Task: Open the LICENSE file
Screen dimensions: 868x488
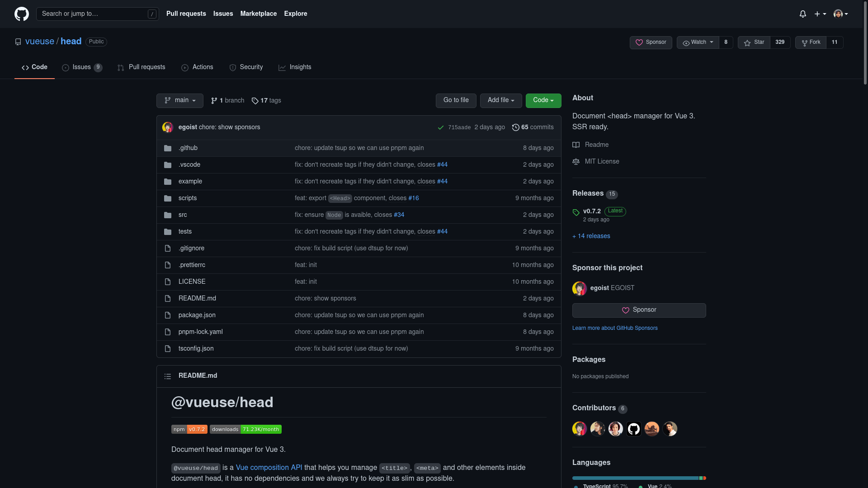Action: (192, 282)
